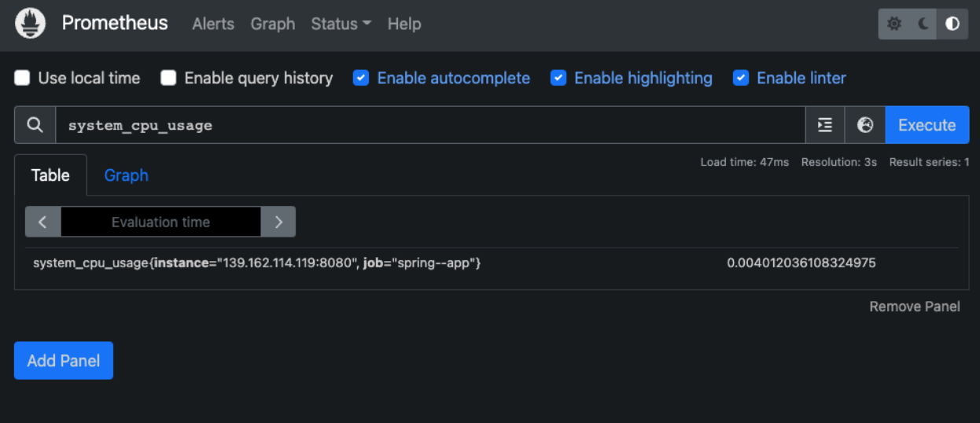Switch to the dark theme moon icon
This screenshot has width=980, height=423.
923,24
